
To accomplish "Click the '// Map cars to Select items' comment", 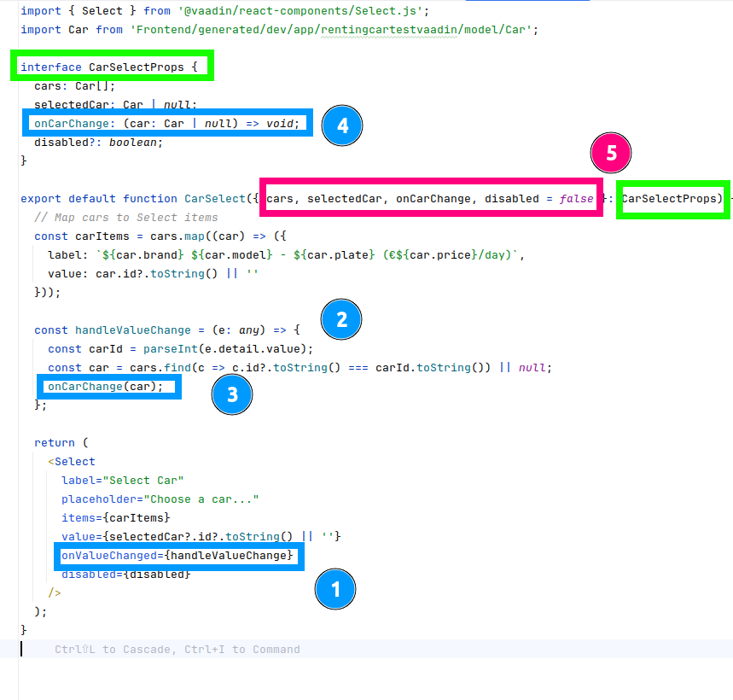I will (126, 218).
